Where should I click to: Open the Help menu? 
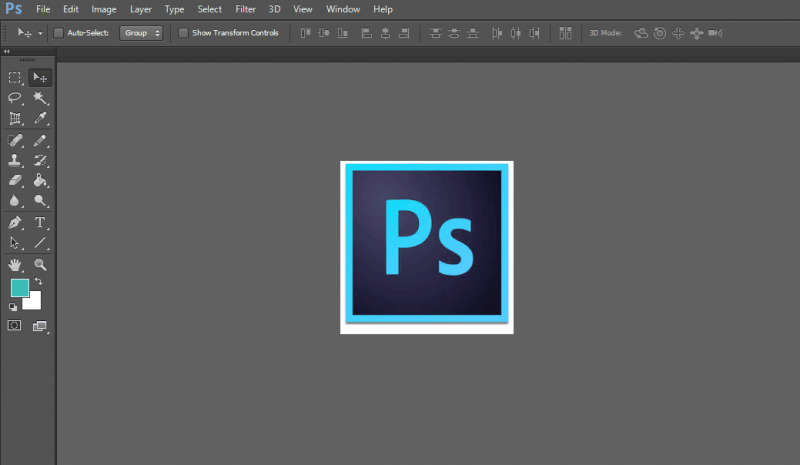click(x=383, y=9)
